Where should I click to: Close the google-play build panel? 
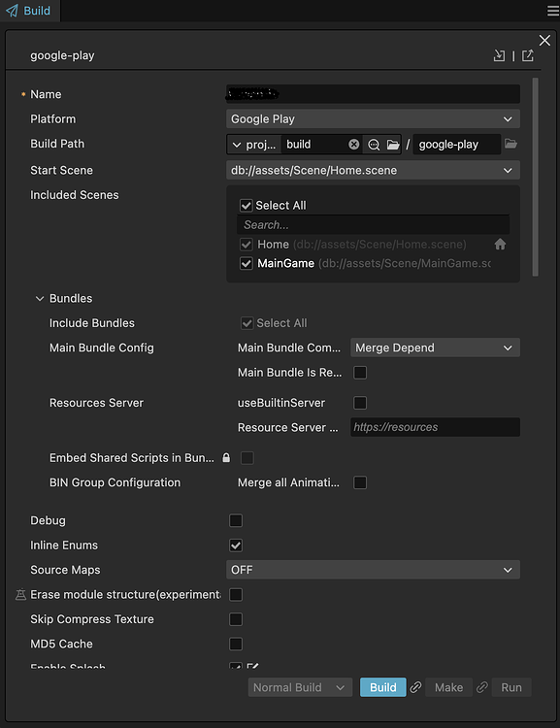tap(544, 41)
